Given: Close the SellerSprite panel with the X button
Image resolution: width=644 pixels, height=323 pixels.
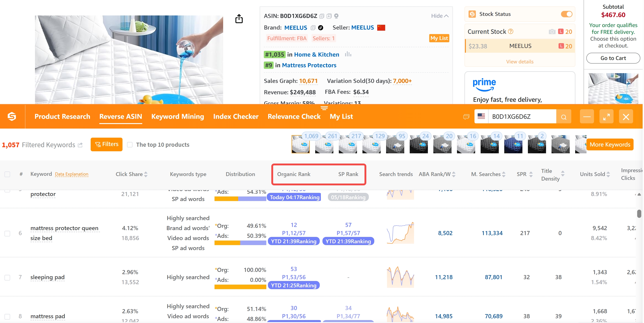Looking at the screenshot, I should [x=626, y=117].
